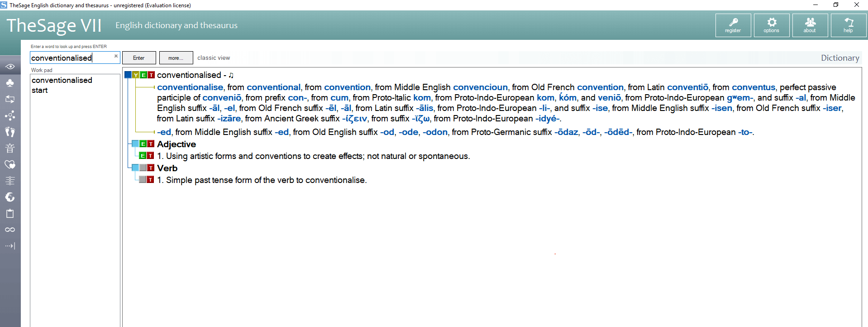The image size is (868, 327).
Task: Click the green E icon beside conventionalised
Action: tap(143, 75)
